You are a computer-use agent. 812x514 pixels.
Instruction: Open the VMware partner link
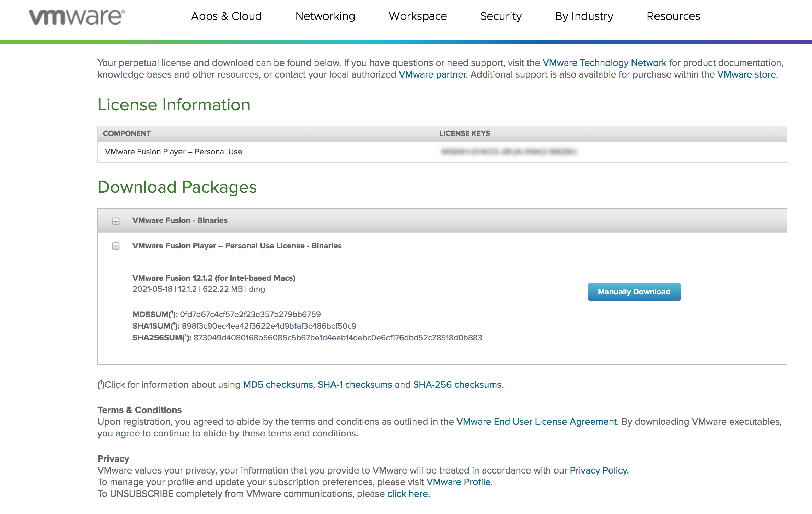click(x=432, y=74)
